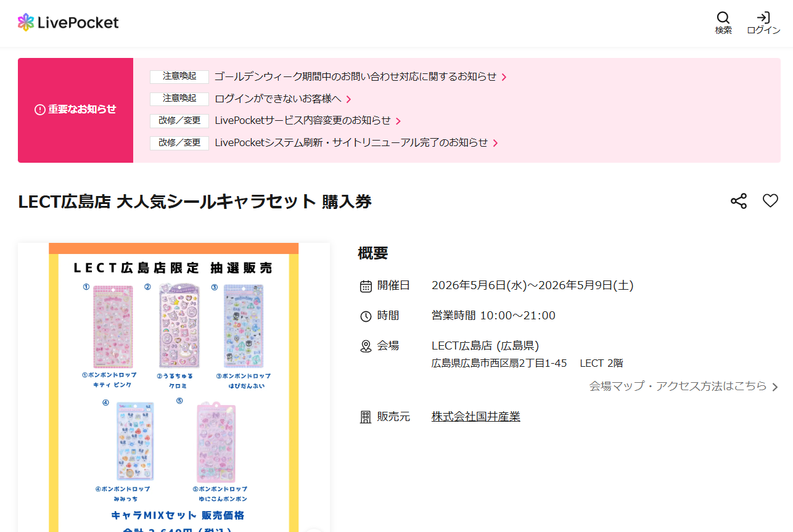The image size is (793, 532).
Task: Click chevron after ログインができないお客様へ
Action: (348, 99)
